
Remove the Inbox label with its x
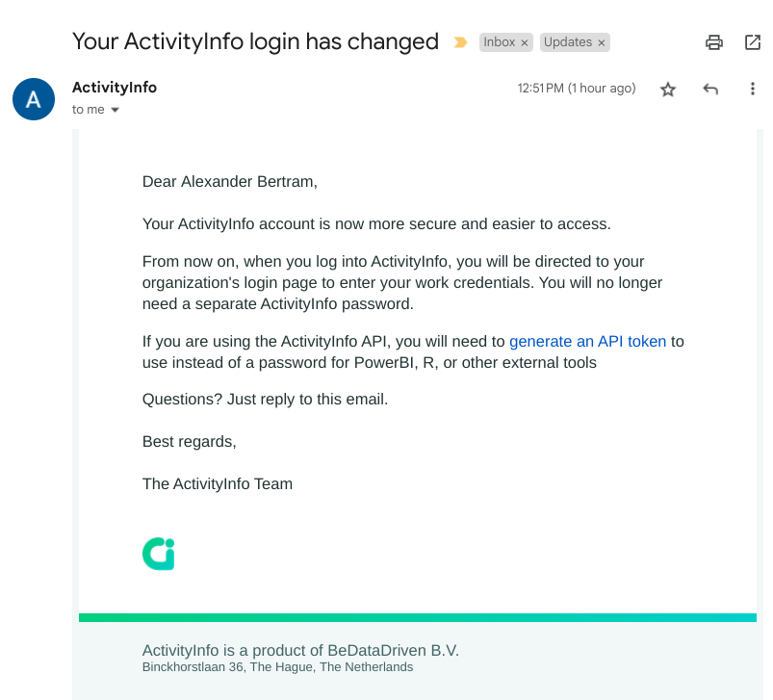point(525,43)
